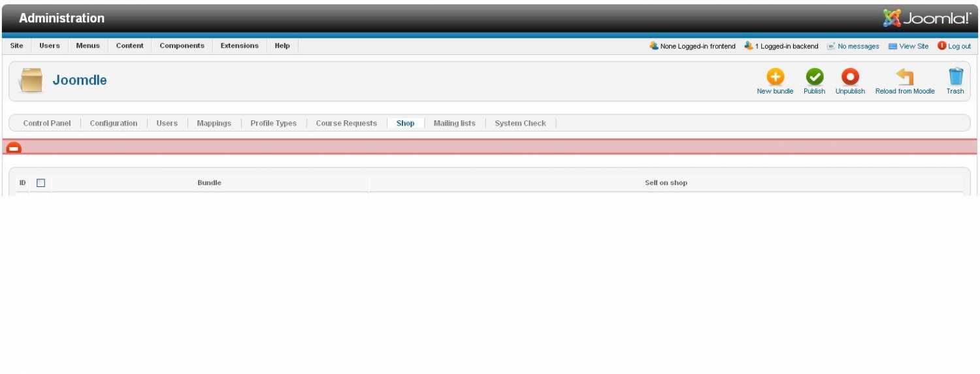The width and height of the screenshot is (980, 374).
Task: Click the Joomdle box icon beside title
Action: coord(31,80)
